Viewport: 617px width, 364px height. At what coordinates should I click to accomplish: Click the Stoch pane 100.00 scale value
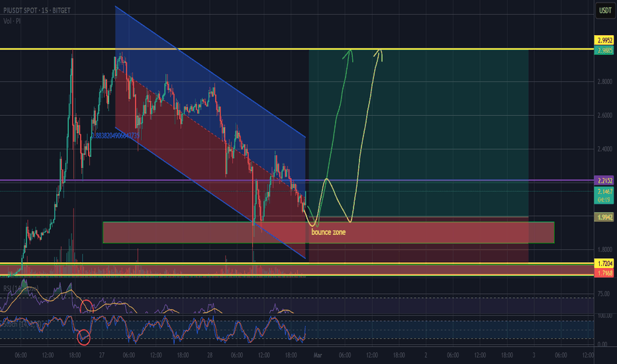pos(605,316)
